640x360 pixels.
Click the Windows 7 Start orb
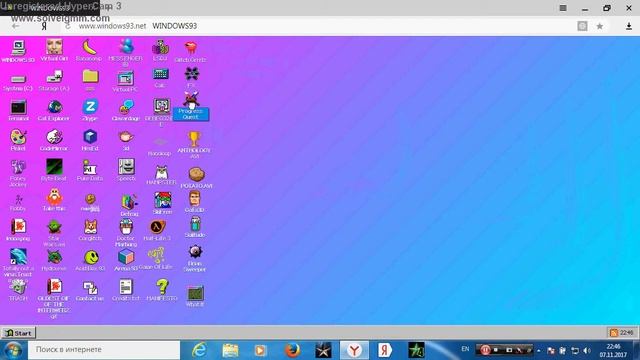pyautogui.click(x=13, y=350)
